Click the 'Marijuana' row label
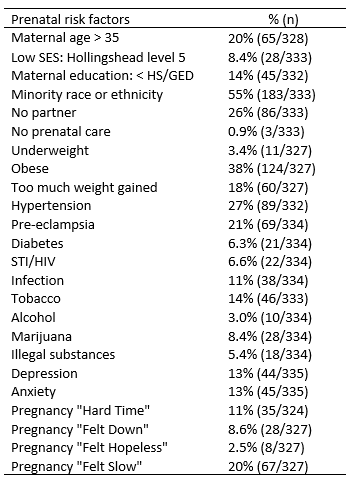Screen dimensions: 360x490 [x=41, y=337]
